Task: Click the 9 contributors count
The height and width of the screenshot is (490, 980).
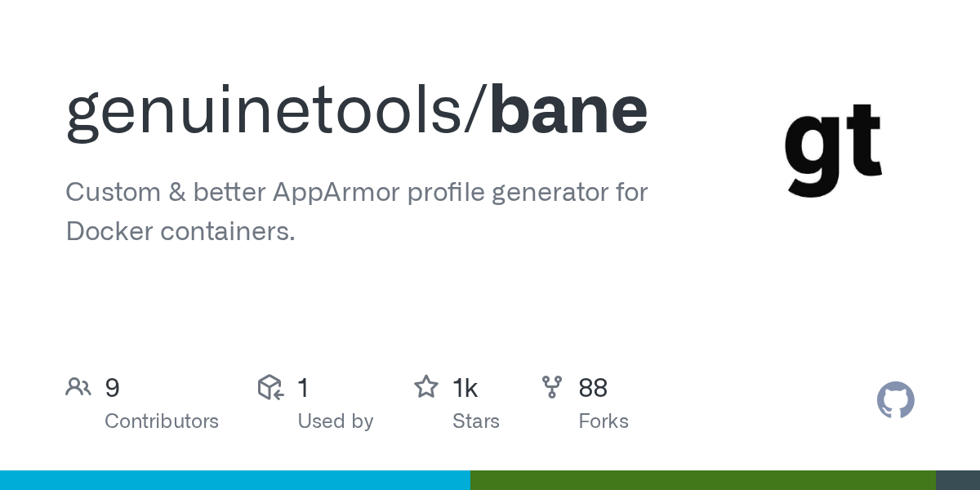Action: pos(112,387)
